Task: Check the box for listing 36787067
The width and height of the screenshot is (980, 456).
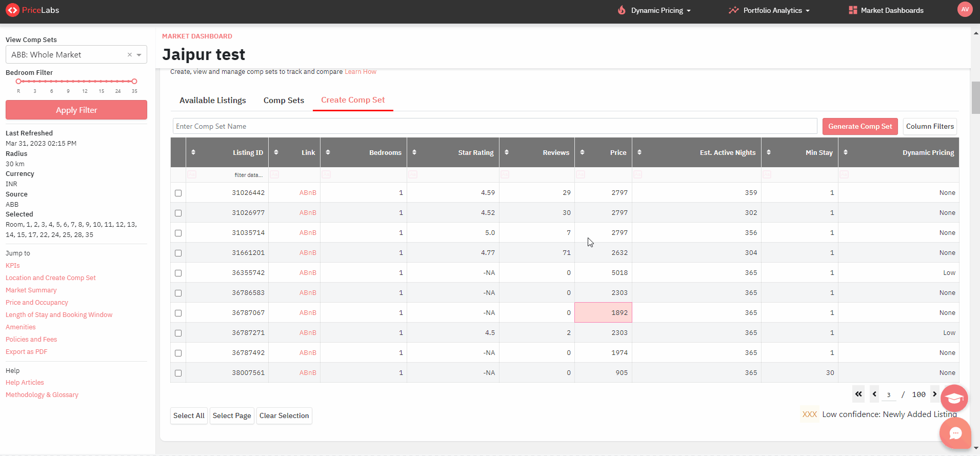Action: click(x=178, y=313)
